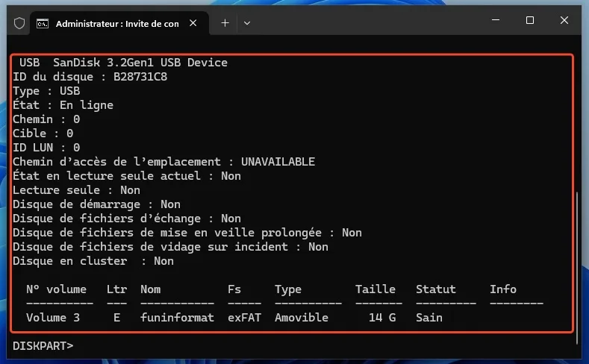Minimize the terminal window
Image resolution: width=589 pixels, height=364 pixels.
[496, 20]
